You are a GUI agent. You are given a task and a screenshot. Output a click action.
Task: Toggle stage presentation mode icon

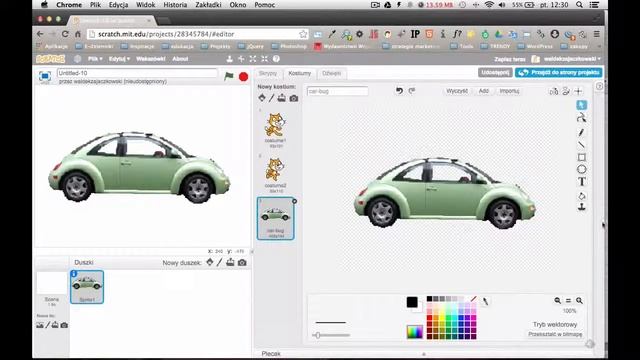pyautogui.click(x=44, y=76)
